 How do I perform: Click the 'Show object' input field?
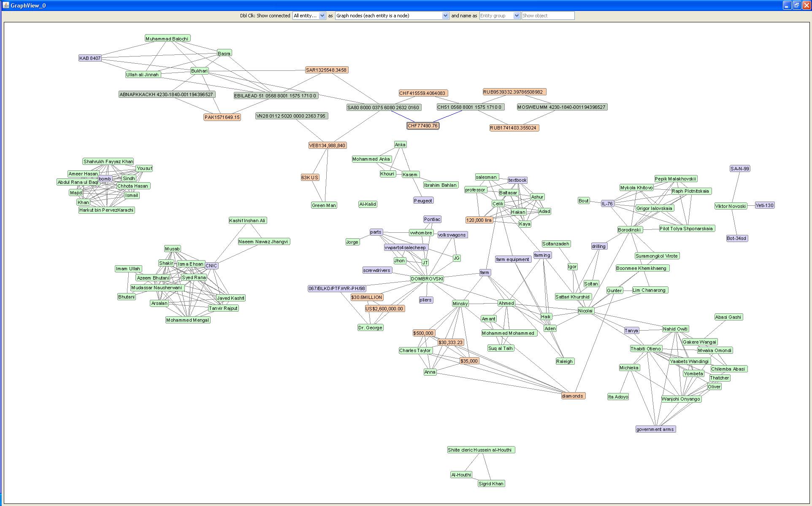pyautogui.click(x=548, y=16)
